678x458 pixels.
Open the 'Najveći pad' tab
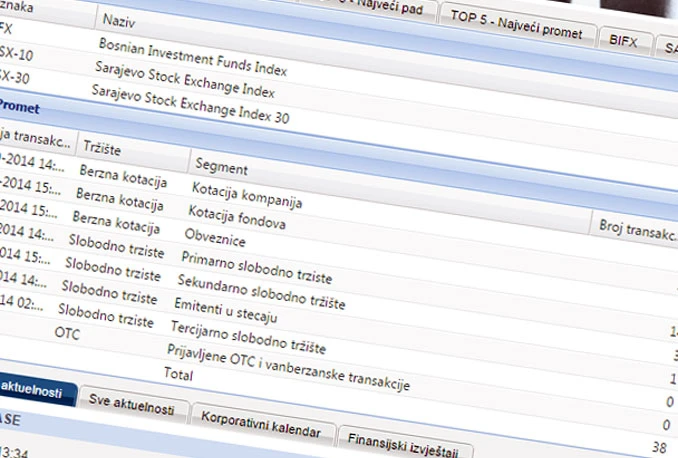pos(389,6)
